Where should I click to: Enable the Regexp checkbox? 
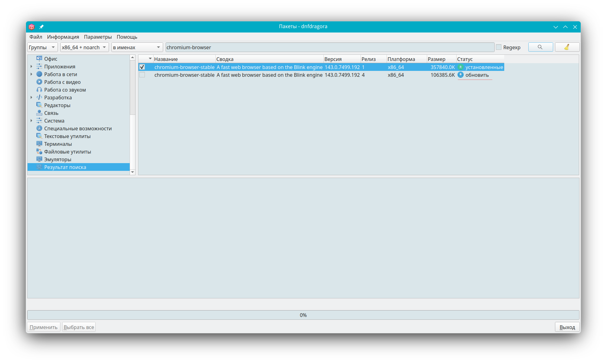(x=499, y=47)
